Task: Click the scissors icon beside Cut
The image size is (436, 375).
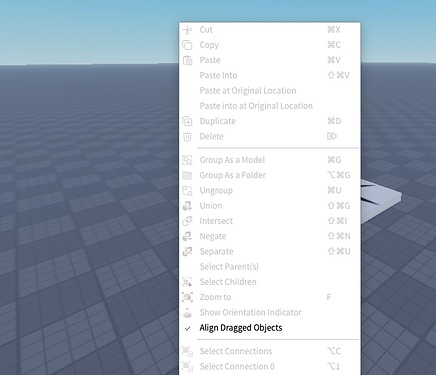Action: (x=187, y=30)
